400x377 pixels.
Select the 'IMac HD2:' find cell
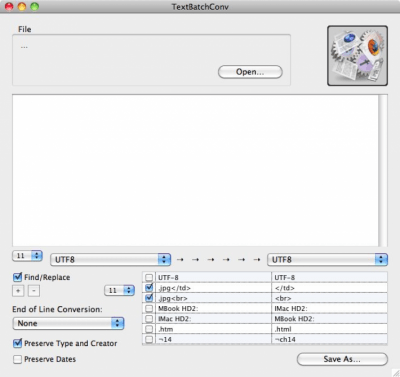tap(214, 319)
